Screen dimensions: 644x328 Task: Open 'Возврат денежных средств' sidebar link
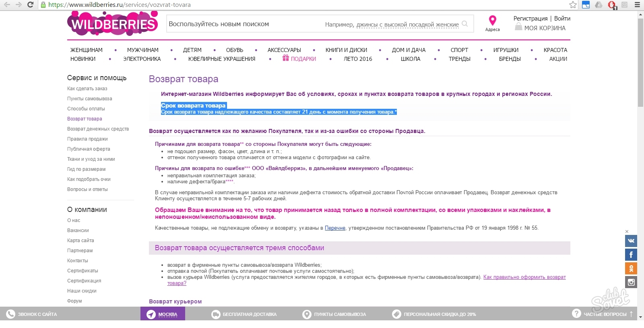(x=98, y=129)
